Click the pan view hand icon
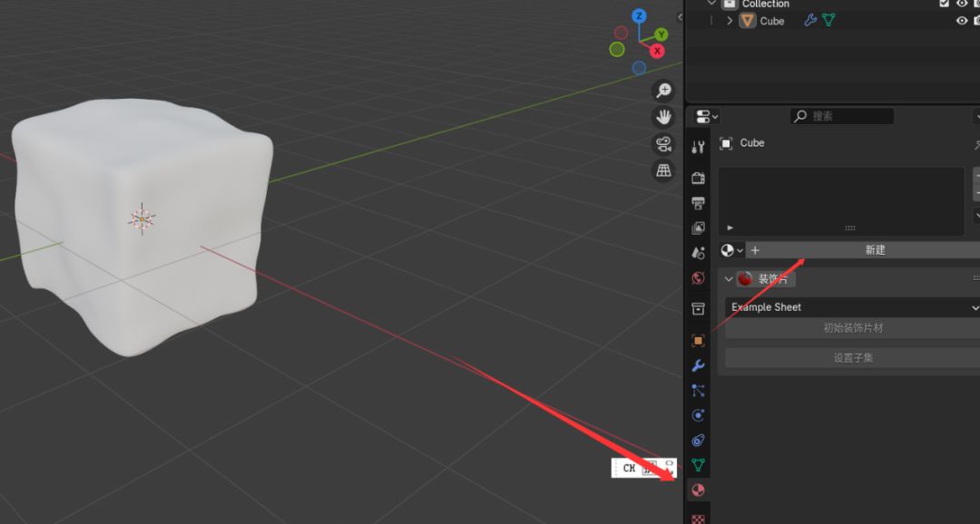 pos(664,117)
